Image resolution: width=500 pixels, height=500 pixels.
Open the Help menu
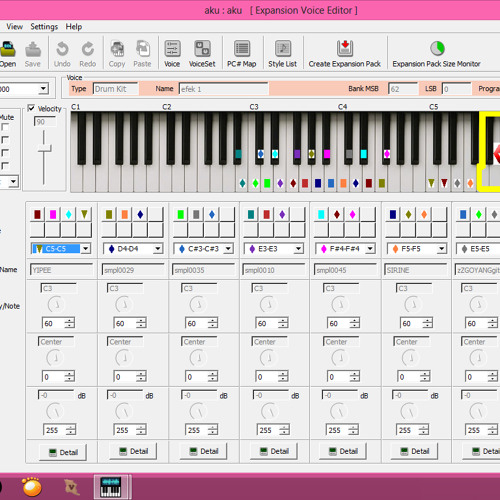point(74,27)
